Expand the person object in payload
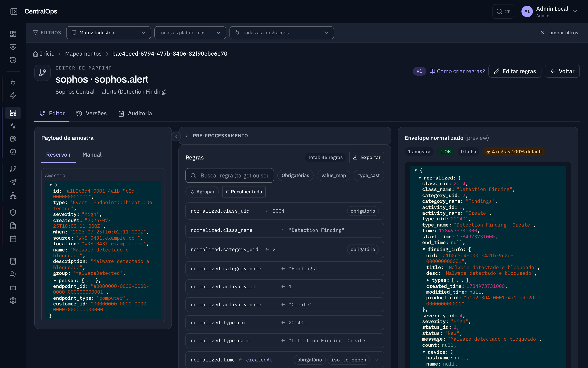 55,281
